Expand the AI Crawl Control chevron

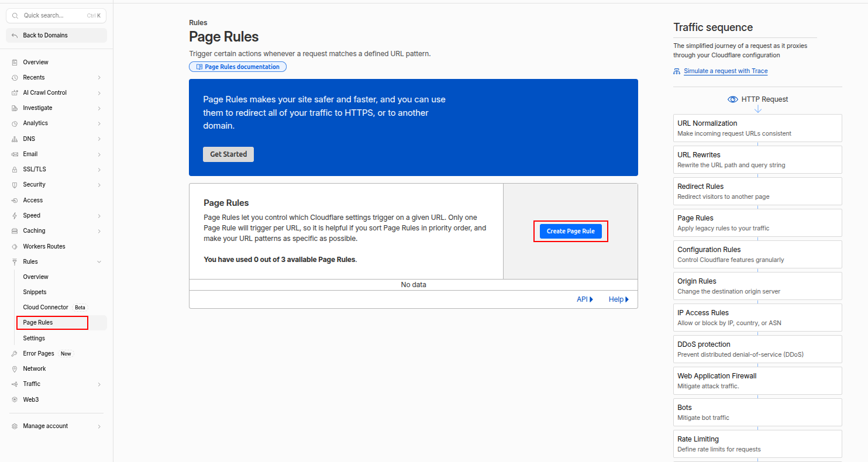(x=99, y=92)
